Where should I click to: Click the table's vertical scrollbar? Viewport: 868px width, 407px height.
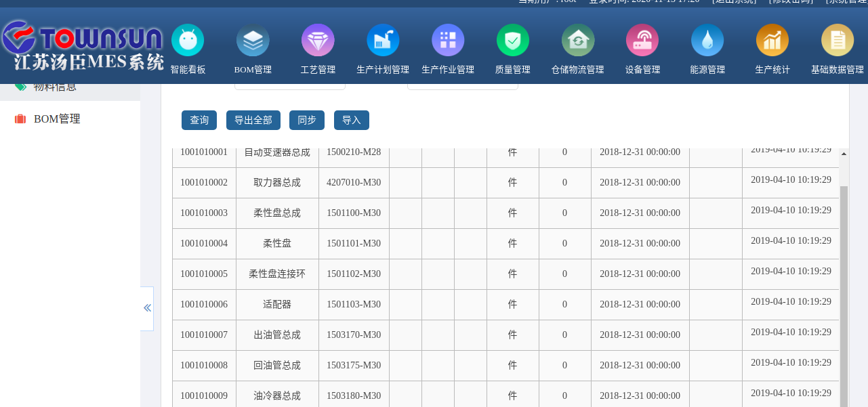[x=844, y=284]
